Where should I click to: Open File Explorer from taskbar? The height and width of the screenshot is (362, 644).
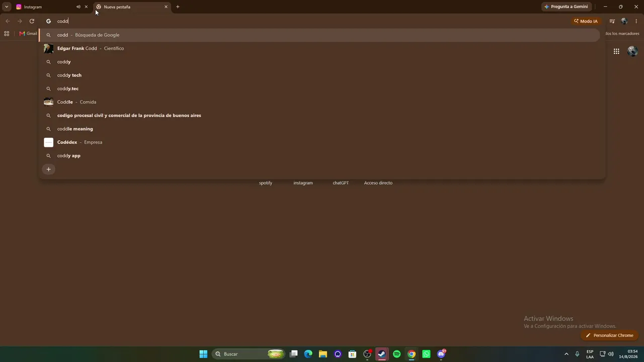click(323, 354)
